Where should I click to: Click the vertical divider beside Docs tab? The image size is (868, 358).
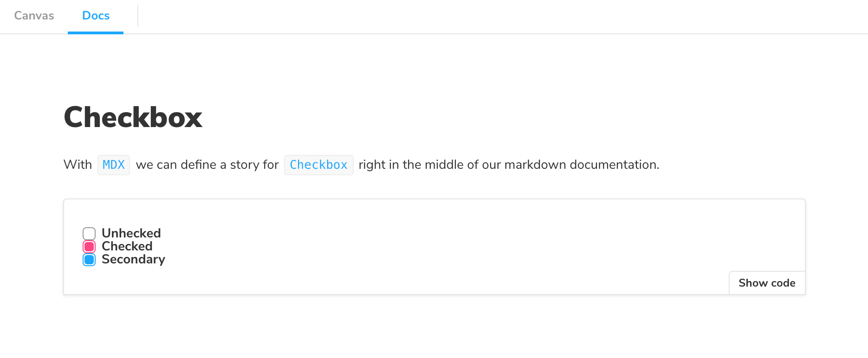coord(138,16)
